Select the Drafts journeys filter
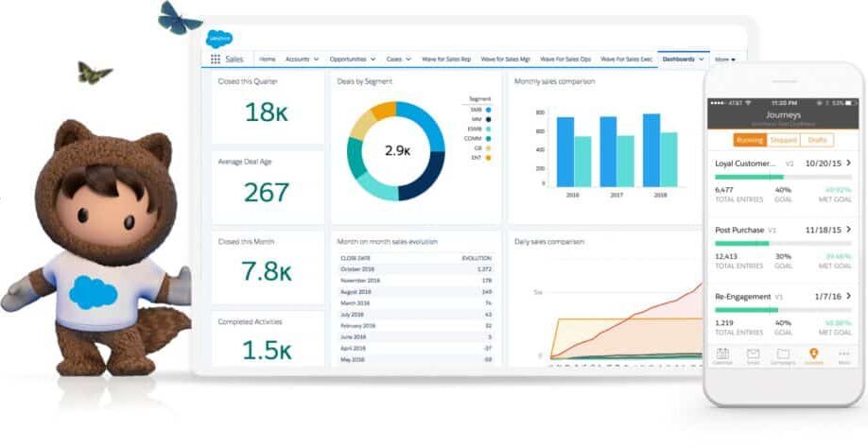The width and height of the screenshot is (868, 448). point(817,140)
